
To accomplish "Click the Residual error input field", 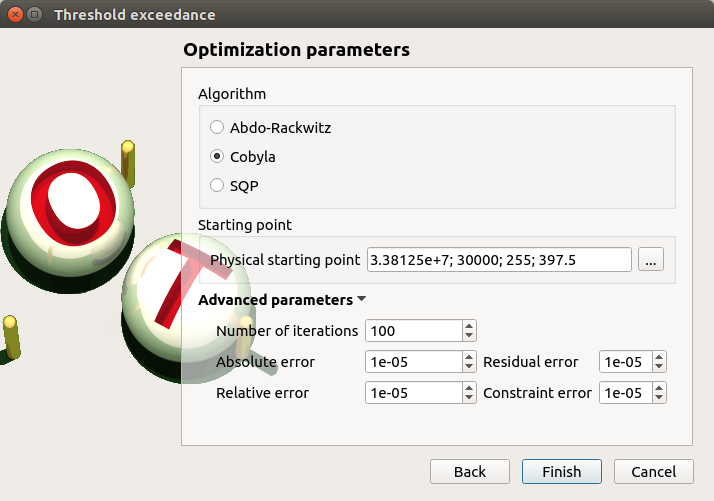I will (x=624, y=362).
